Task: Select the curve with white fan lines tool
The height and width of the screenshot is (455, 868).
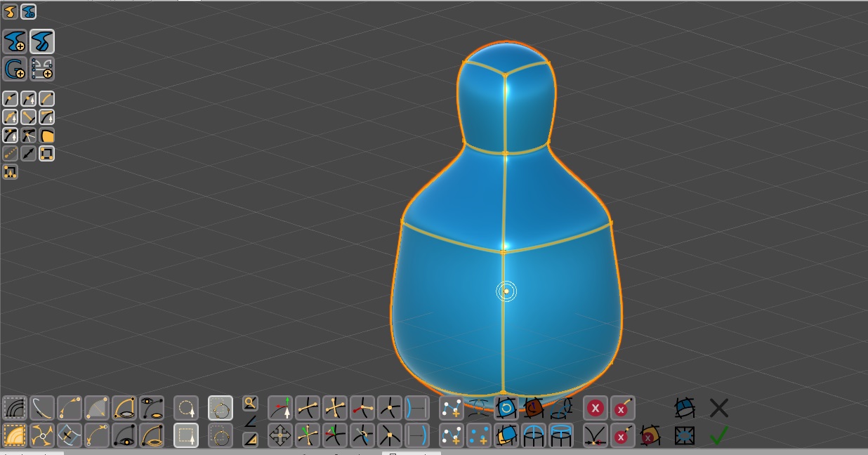Action: [x=28, y=135]
